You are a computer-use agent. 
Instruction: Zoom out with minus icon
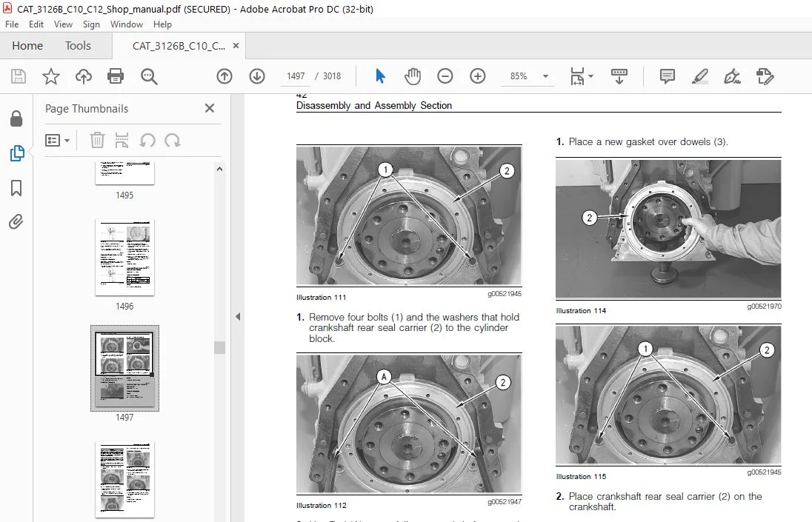point(445,76)
